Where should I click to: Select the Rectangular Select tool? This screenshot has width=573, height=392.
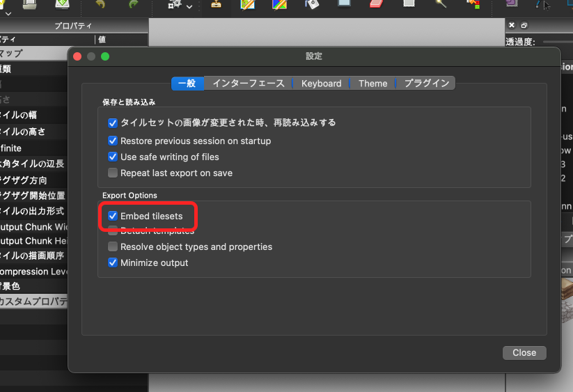point(409,3)
